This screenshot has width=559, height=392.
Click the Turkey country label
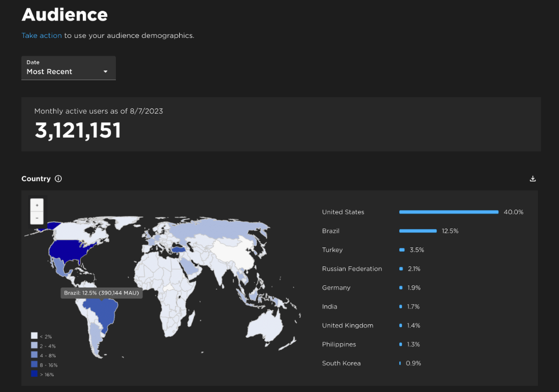332,250
